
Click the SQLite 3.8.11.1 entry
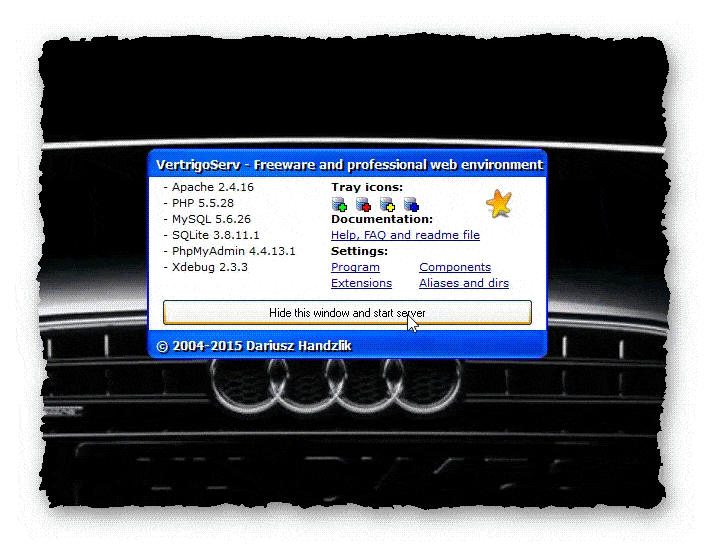coord(211,235)
